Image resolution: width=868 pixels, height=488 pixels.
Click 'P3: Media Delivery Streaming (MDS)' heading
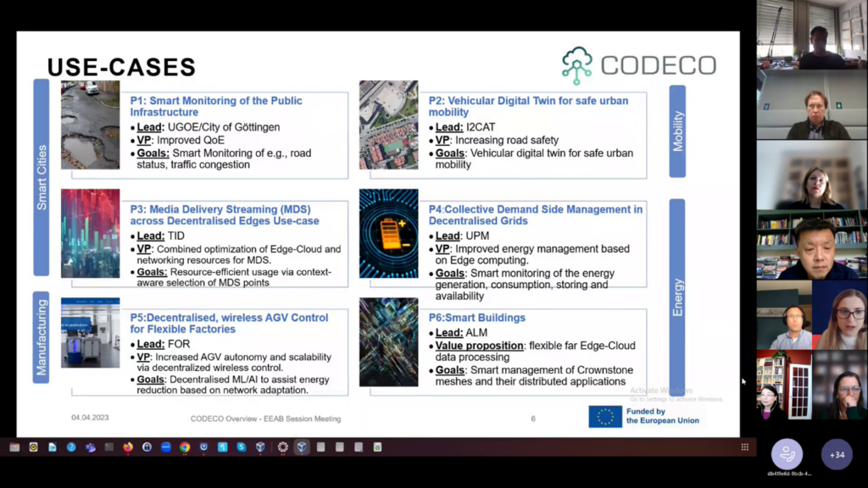coord(225,214)
